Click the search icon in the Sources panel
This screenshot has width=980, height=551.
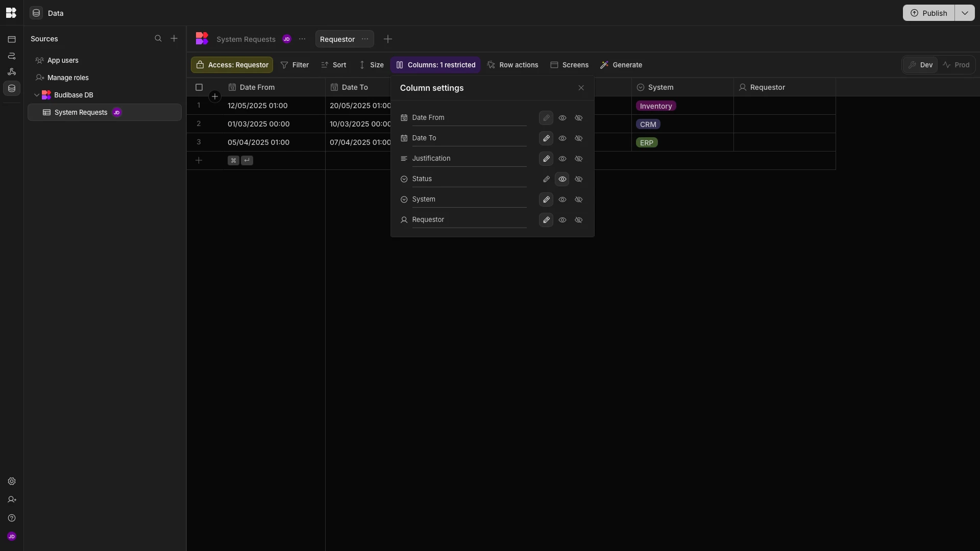click(x=158, y=39)
